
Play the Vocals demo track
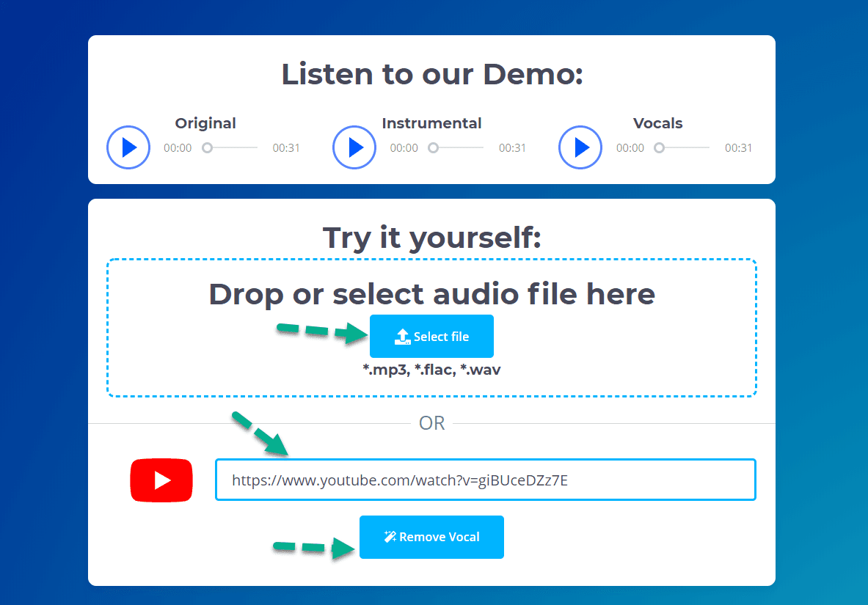pos(580,147)
